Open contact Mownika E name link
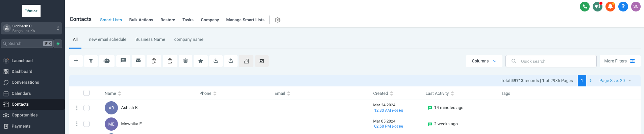This screenshot has height=134, width=644. click(131, 124)
